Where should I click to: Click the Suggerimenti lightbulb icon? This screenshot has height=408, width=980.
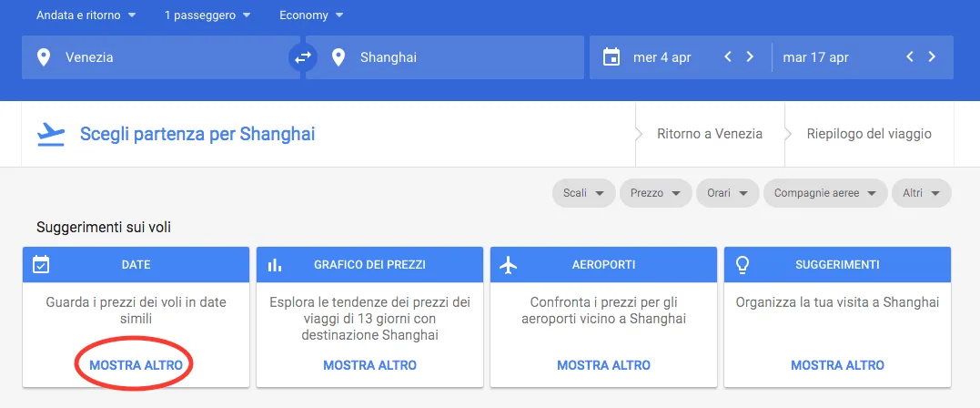coord(743,264)
